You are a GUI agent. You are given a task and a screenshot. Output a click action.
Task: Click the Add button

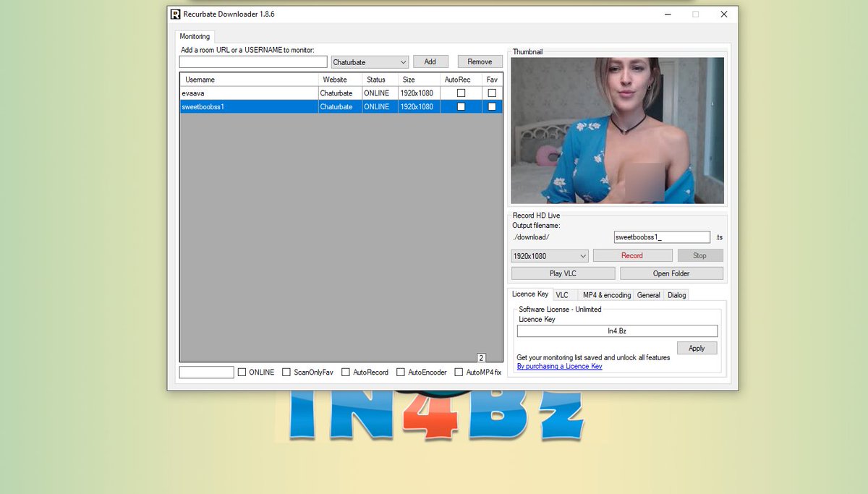click(430, 62)
